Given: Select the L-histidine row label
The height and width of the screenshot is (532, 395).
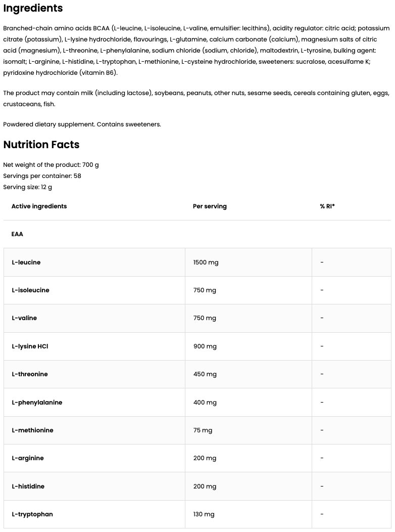Looking at the screenshot, I should point(28,486).
